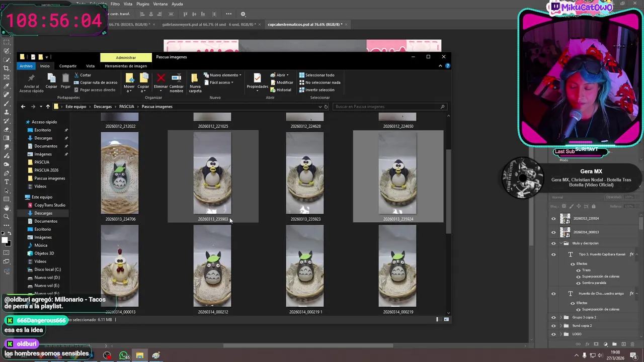Open Fácil acceso dropdown in ribbon
This screenshot has height=362, width=644.
(218, 82)
